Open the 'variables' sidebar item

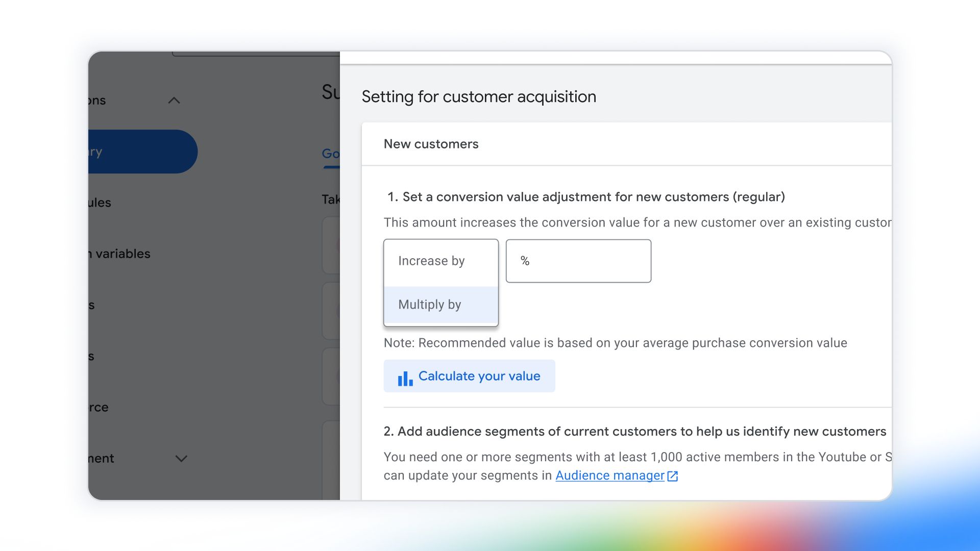point(119,254)
